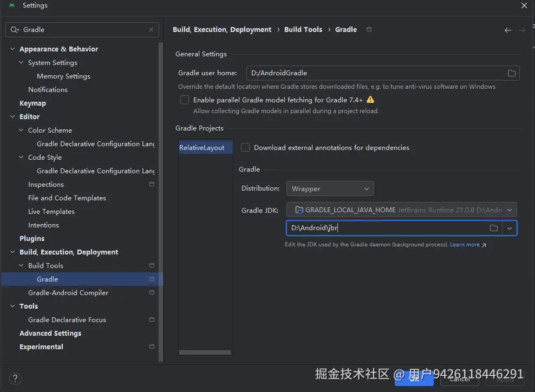Click project icon on Experimental row
Screen dimensions: 535x392
point(152,347)
